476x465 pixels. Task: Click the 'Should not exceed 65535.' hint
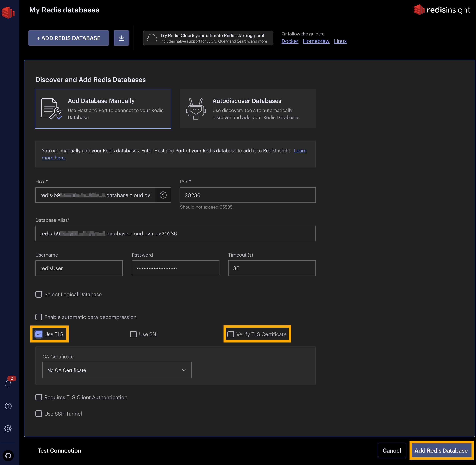click(207, 207)
